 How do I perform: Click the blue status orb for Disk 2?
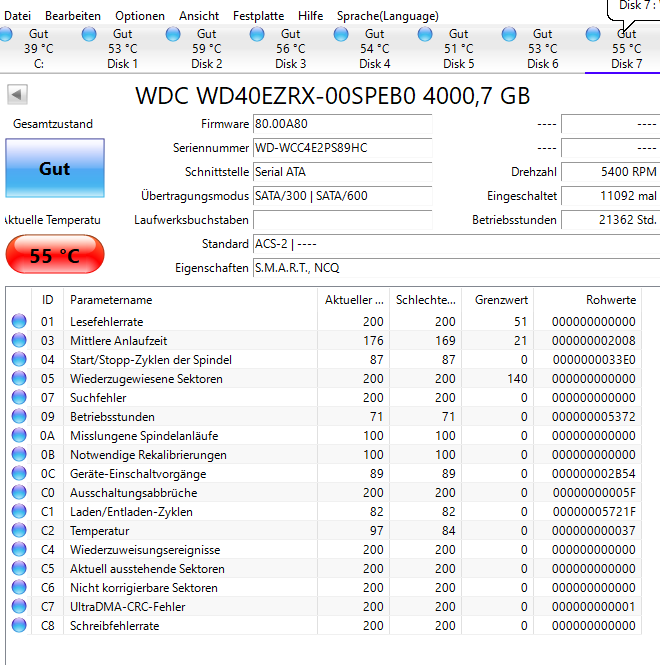[173, 34]
